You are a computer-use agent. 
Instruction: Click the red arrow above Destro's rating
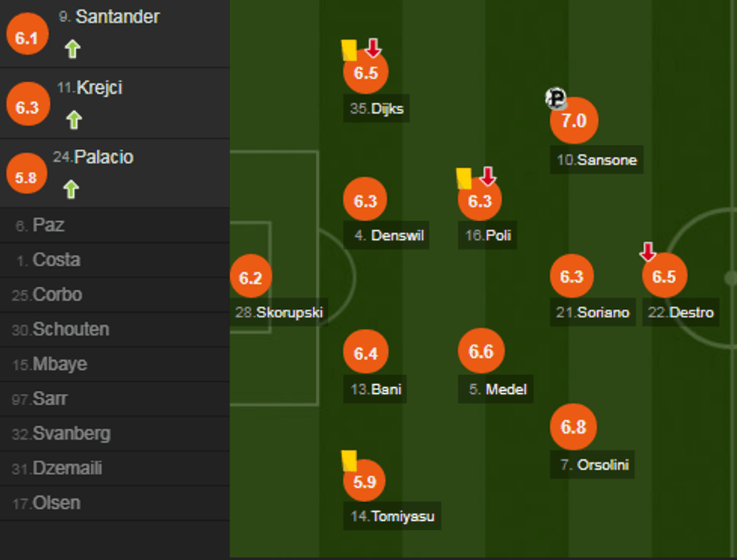[x=648, y=252]
